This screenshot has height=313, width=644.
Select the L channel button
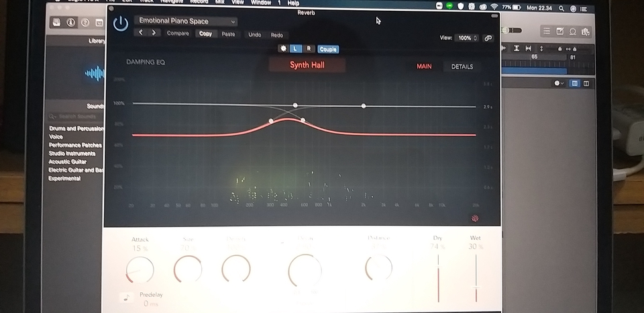[295, 48]
